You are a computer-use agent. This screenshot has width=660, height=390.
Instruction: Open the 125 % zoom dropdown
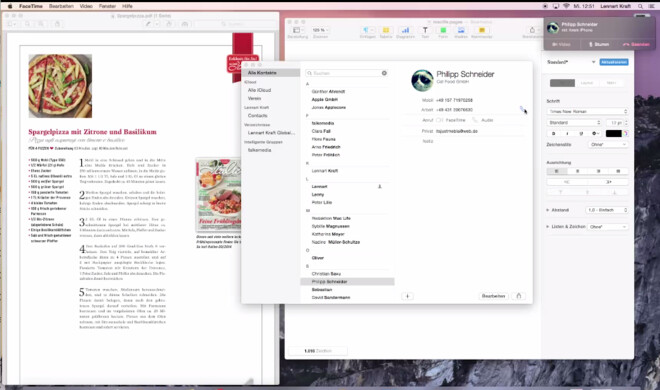click(320, 30)
